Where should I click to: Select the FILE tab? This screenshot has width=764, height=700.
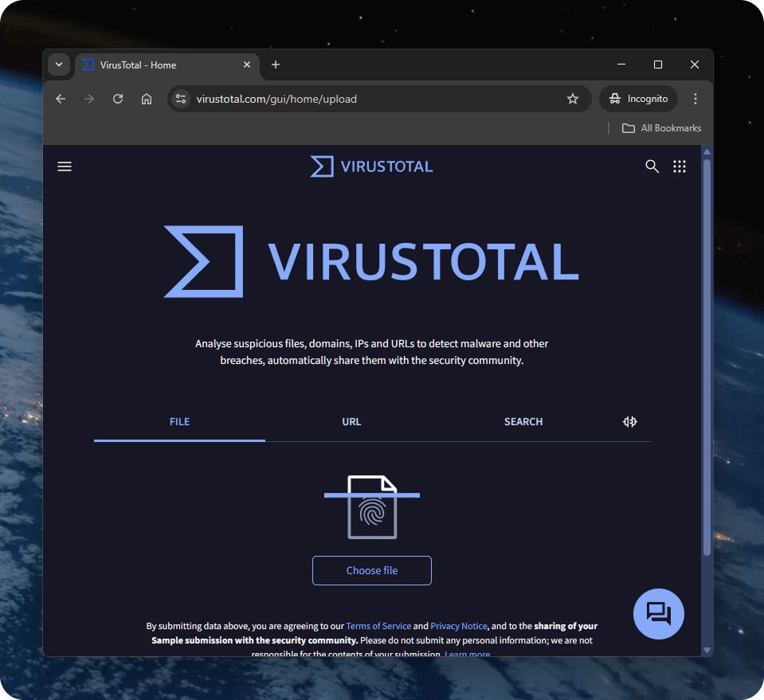(x=180, y=422)
